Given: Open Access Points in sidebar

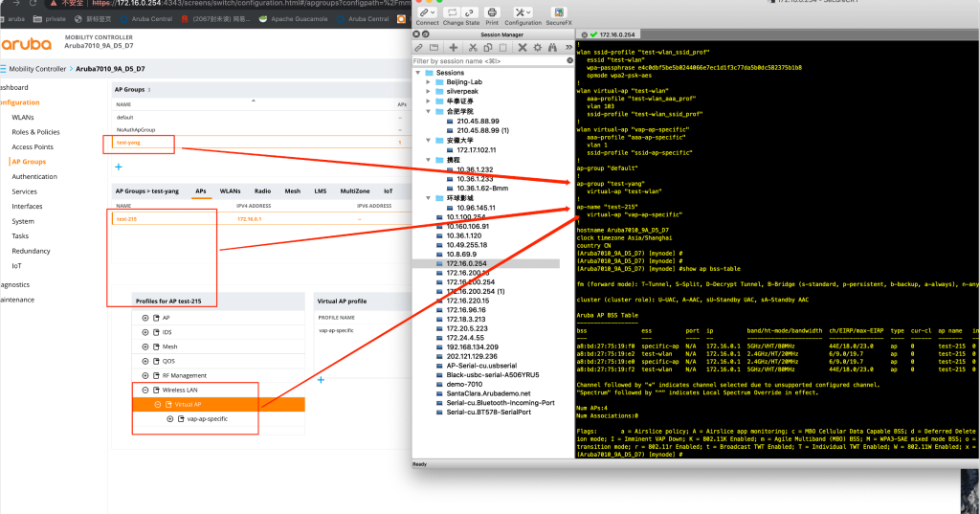Looking at the screenshot, I should [x=33, y=147].
